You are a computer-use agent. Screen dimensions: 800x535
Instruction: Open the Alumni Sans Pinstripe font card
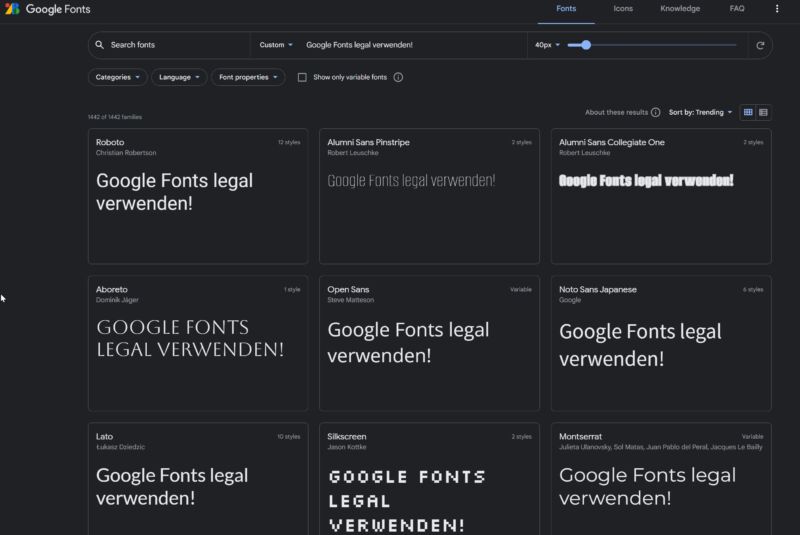429,196
